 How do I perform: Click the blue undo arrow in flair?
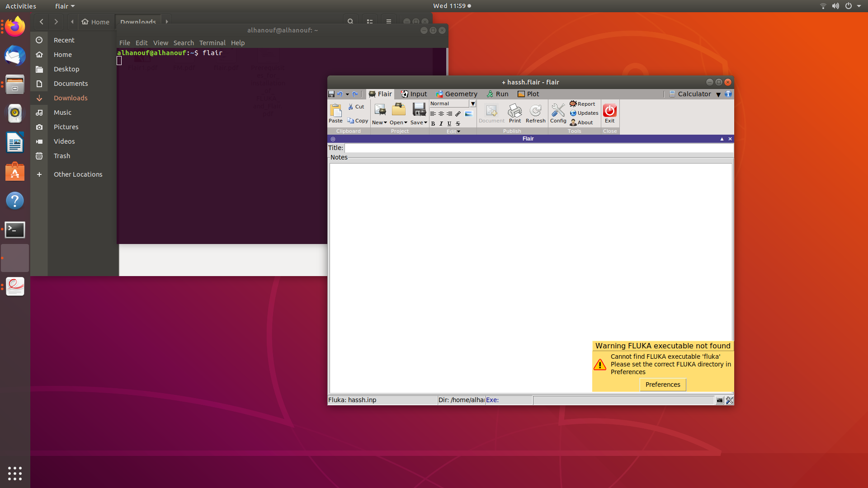click(340, 94)
